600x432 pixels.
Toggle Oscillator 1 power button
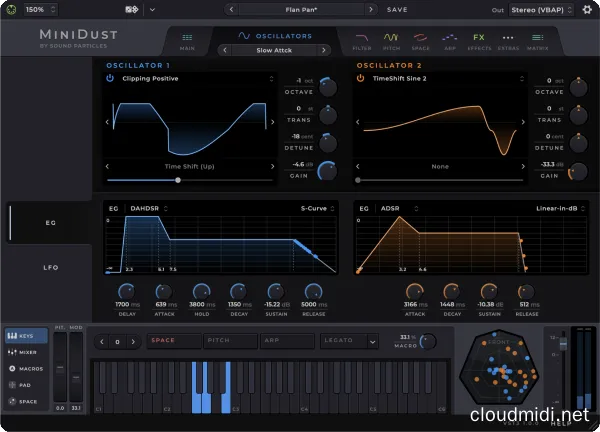[110, 78]
